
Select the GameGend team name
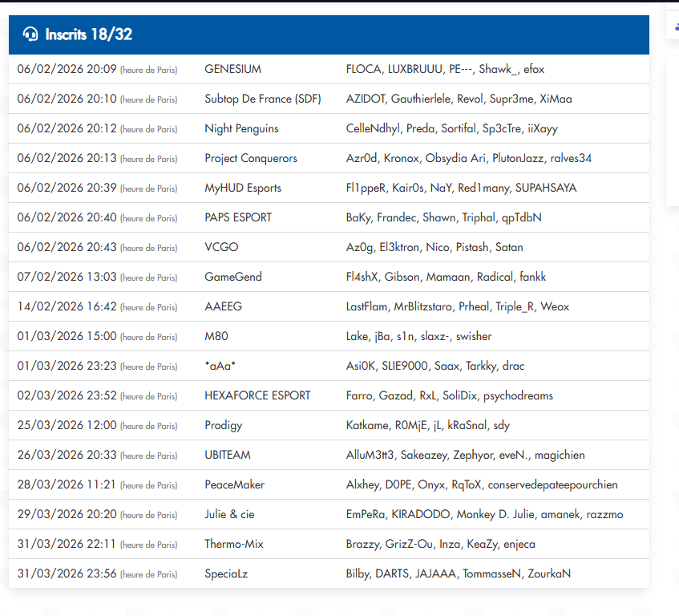pos(233,277)
